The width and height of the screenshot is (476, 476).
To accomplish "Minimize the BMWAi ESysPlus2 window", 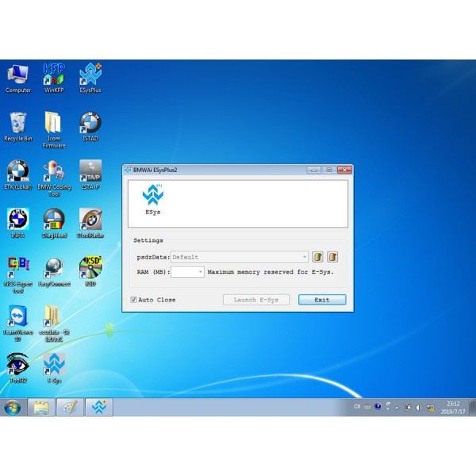I will pos(313,170).
